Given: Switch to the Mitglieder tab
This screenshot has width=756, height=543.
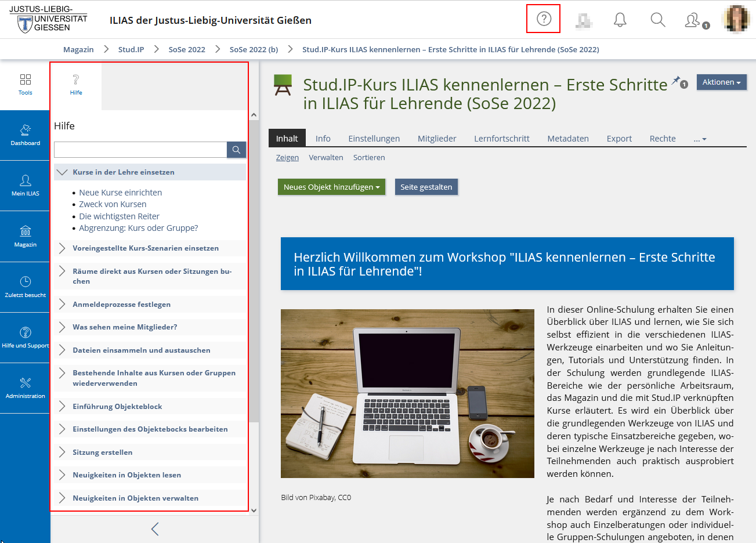Looking at the screenshot, I should (x=436, y=139).
